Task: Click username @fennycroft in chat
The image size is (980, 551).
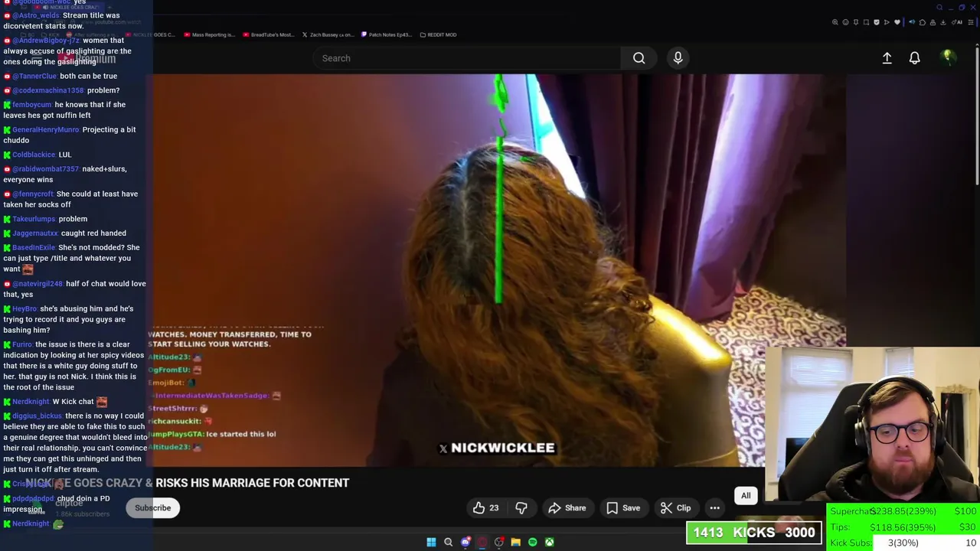Action: click(x=33, y=194)
